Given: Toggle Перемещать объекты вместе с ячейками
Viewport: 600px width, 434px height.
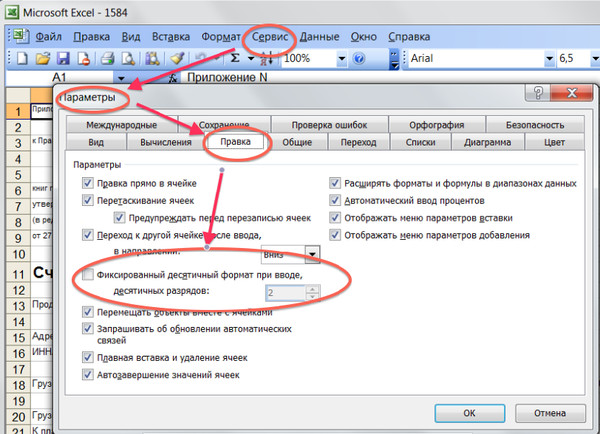Looking at the screenshot, I should pyautogui.click(x=88, y=312).
